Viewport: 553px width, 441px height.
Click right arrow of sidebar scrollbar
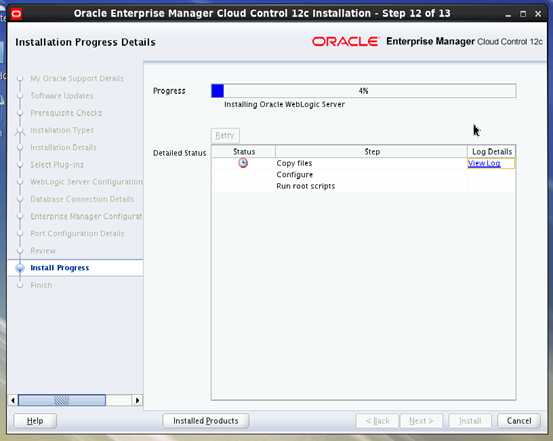click(x=137, y=400)
